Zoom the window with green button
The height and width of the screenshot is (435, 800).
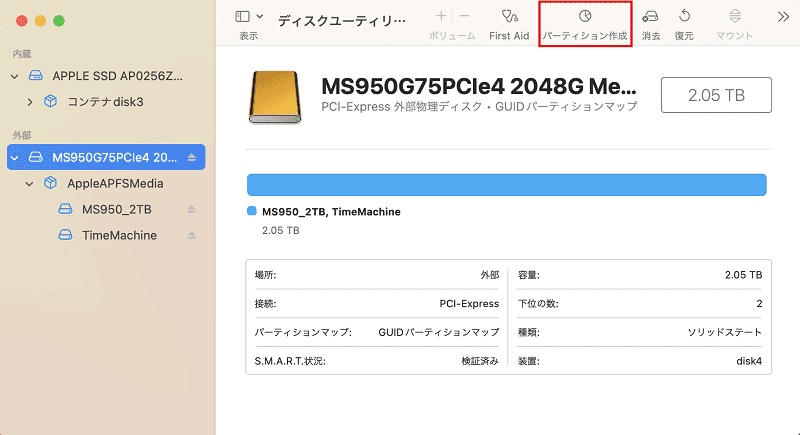point(59,21)
